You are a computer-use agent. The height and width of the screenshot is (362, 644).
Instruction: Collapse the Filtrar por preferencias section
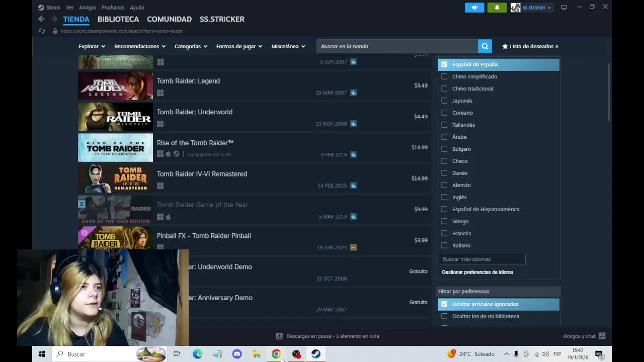coord(498,292)
